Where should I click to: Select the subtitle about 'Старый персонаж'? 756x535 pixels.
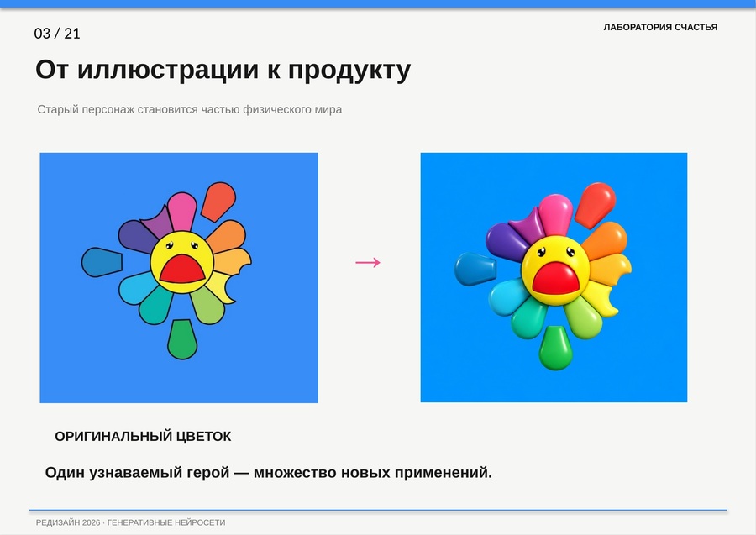pyautogui.click(x=190, y=109)
